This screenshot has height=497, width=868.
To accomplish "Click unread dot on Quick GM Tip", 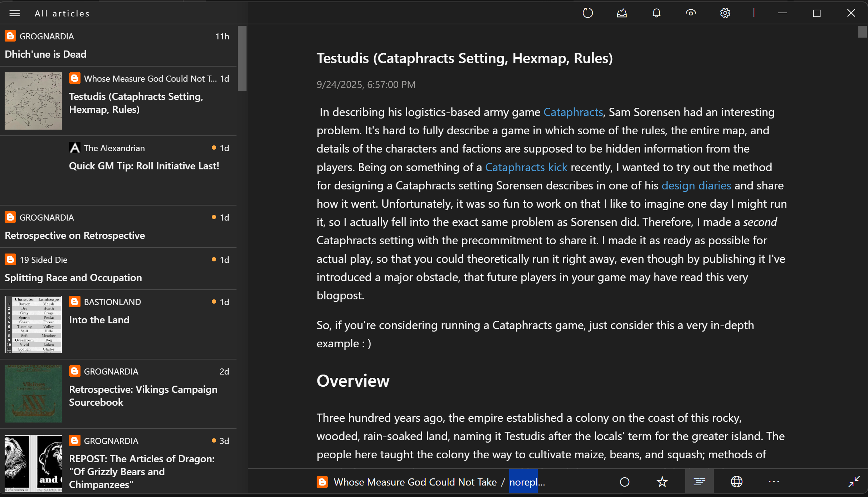I will 214,148.
